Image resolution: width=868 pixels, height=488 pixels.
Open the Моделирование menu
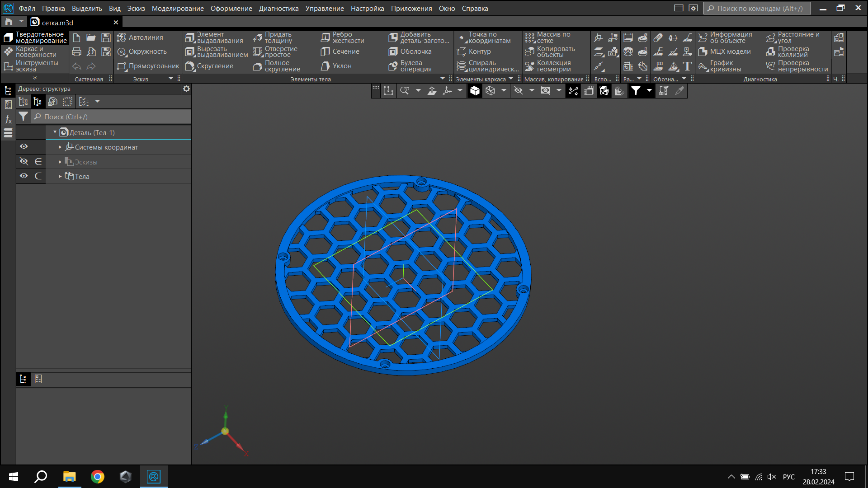(178, 8)
